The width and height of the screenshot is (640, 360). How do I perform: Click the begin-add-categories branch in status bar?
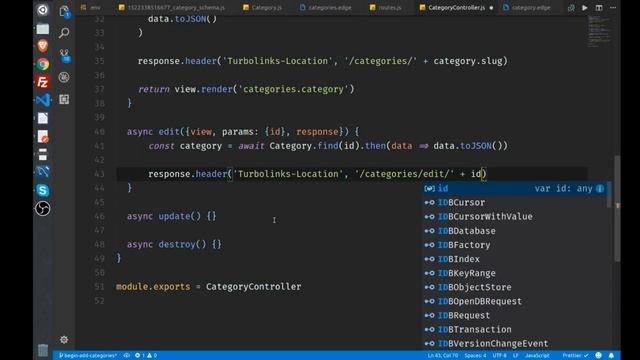pos(88,356)
